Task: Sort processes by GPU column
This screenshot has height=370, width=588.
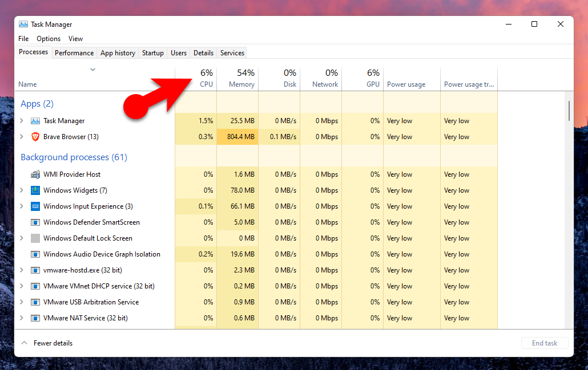Action: [363, 79]
